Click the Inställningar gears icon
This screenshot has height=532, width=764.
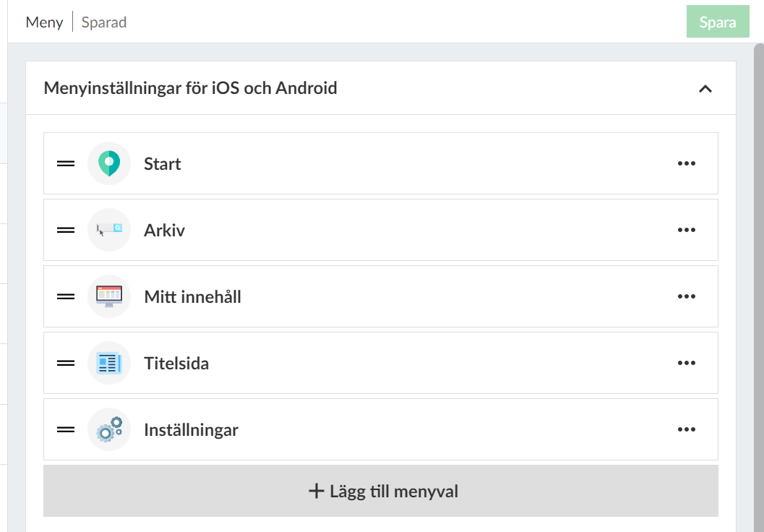tap(109, 429)
